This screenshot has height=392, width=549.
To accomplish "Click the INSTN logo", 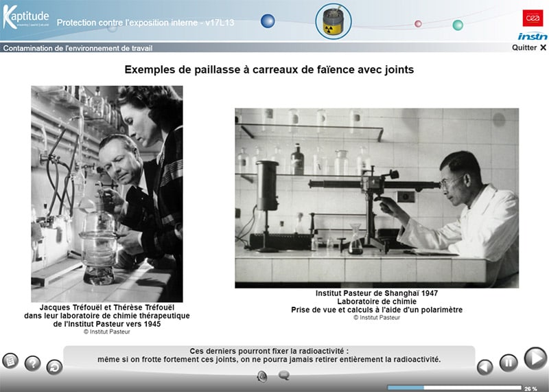I will click(x=533, y=36).
